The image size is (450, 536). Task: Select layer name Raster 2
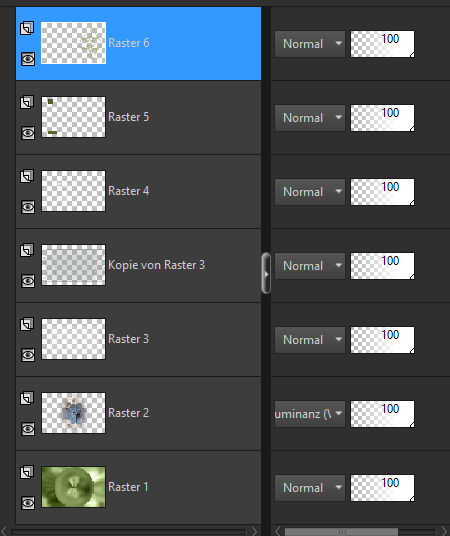(129, 413)
